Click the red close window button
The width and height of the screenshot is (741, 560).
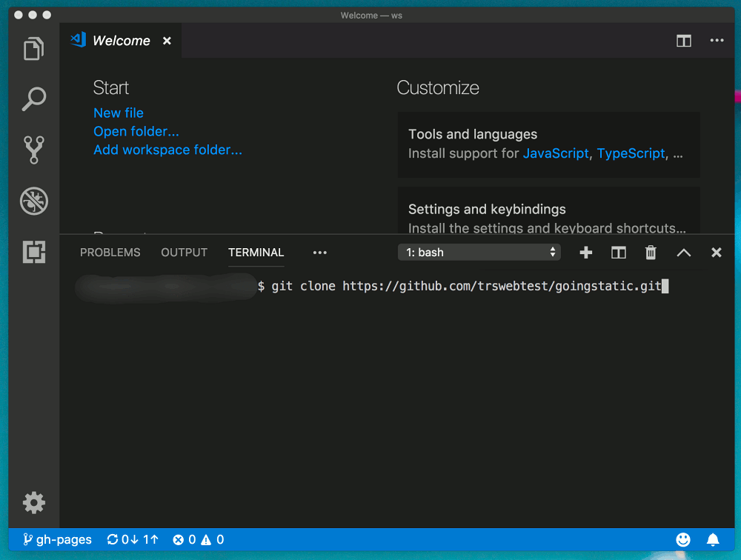point(19,15)
